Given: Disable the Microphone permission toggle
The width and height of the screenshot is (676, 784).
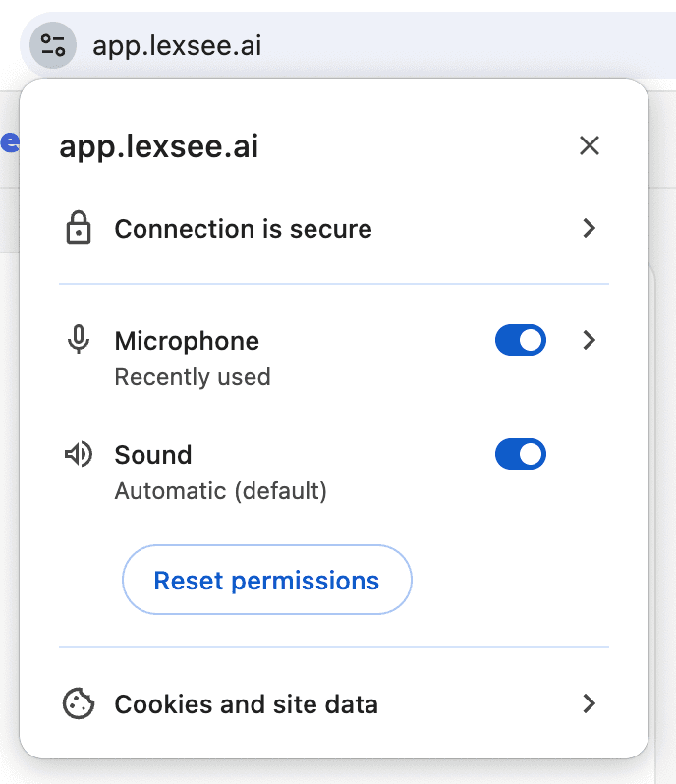Looking at the screenshot, I should point(521,340).
